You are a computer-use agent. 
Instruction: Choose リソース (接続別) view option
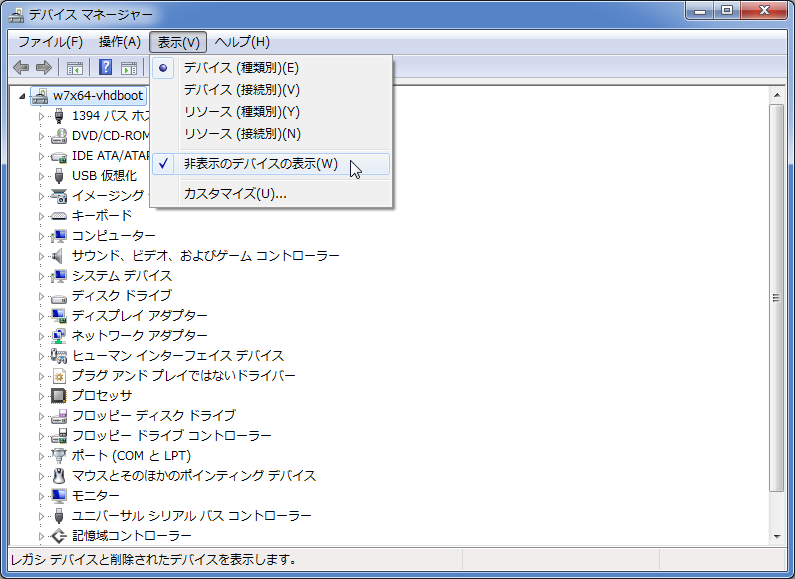tap(242, 134)
